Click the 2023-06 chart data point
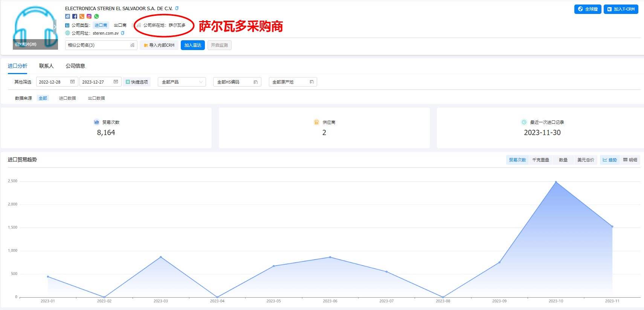Image resolution: width=644 pixels, height=310 pixels. tap(330, 257)
